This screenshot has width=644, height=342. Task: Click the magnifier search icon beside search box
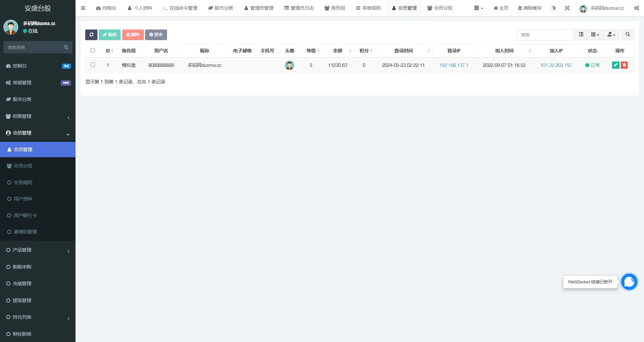tap(628, 35)
